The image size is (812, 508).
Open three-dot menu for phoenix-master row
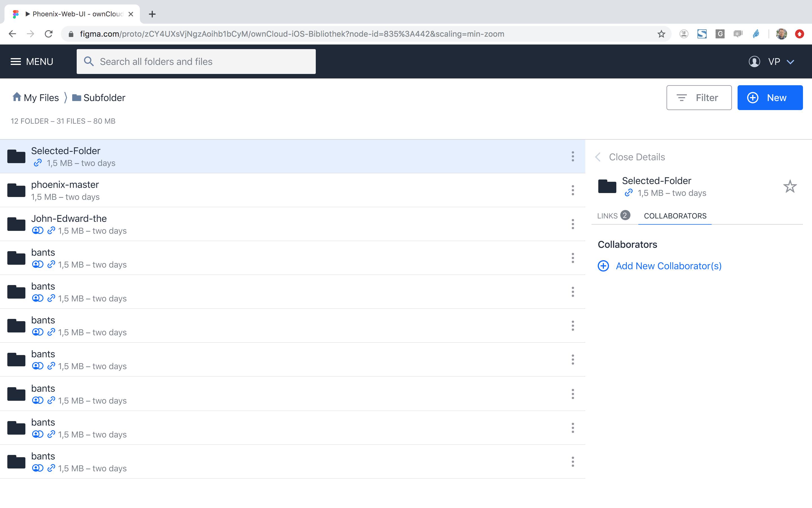click(x=573, y=190)
